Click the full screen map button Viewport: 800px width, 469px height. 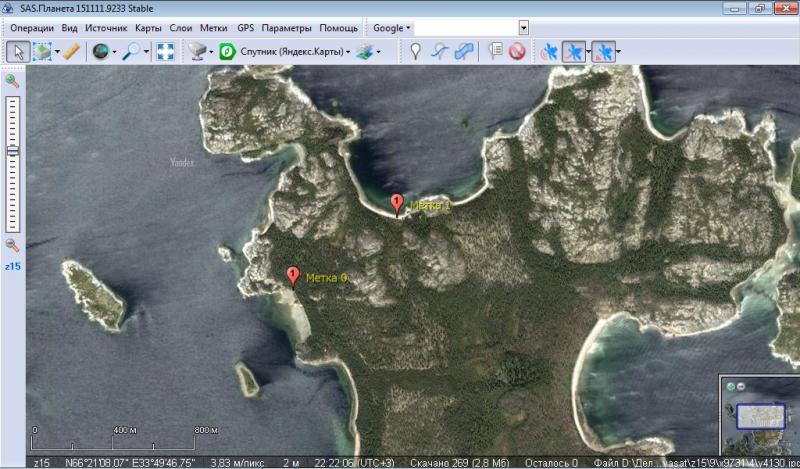165,51
